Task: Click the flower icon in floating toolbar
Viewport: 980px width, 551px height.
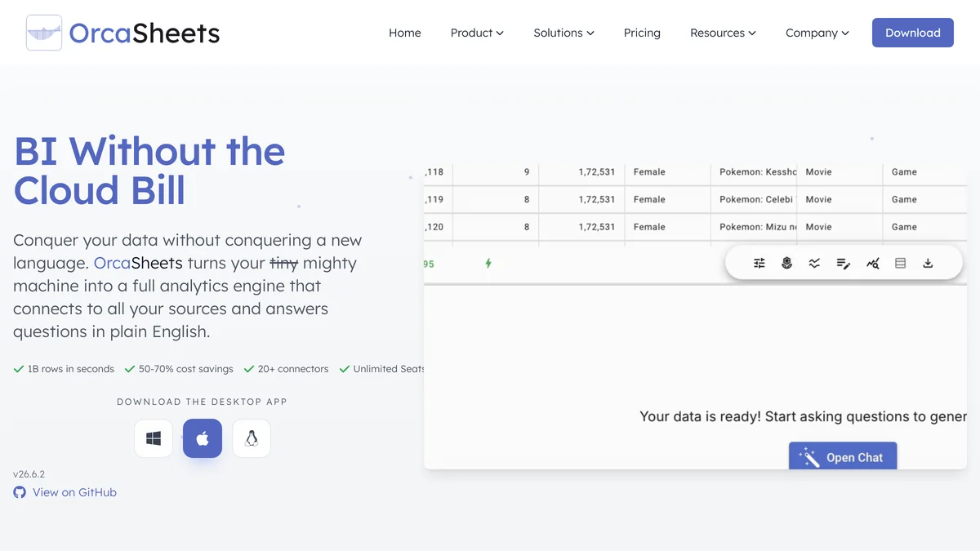Action: pyautogui.click(x=787, y=263)
